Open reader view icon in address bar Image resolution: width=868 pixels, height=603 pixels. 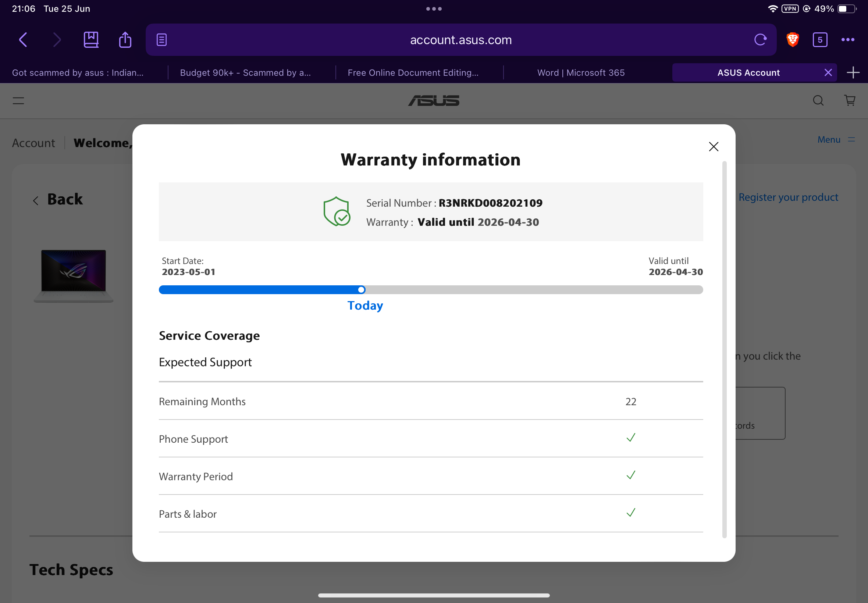coord(162,40)
